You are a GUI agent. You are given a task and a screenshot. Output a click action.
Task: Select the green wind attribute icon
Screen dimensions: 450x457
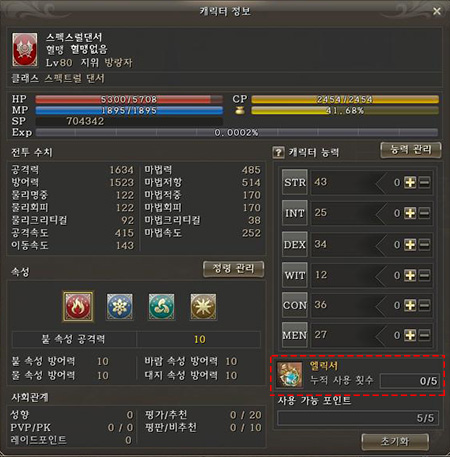tap(161, 307)
